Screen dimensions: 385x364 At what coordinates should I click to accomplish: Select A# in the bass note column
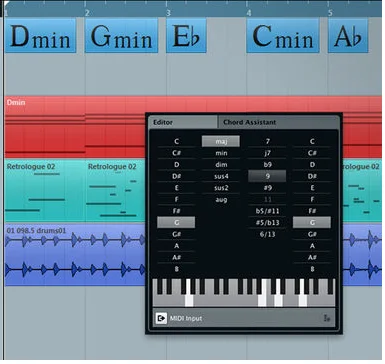(x=312, y=258)
